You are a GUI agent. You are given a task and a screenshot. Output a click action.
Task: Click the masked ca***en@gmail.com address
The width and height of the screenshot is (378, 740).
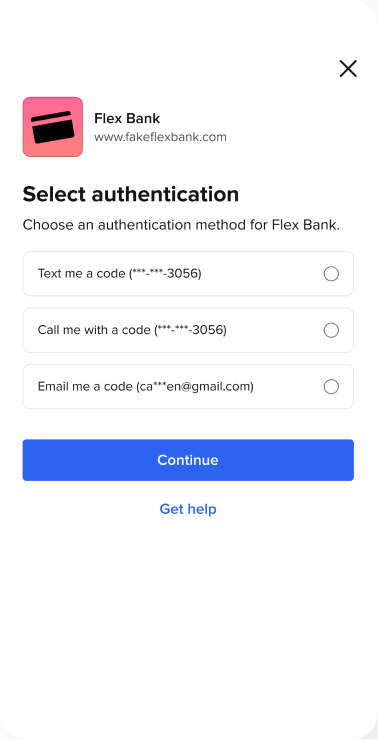pyautogui.click(x=195, y=387)
